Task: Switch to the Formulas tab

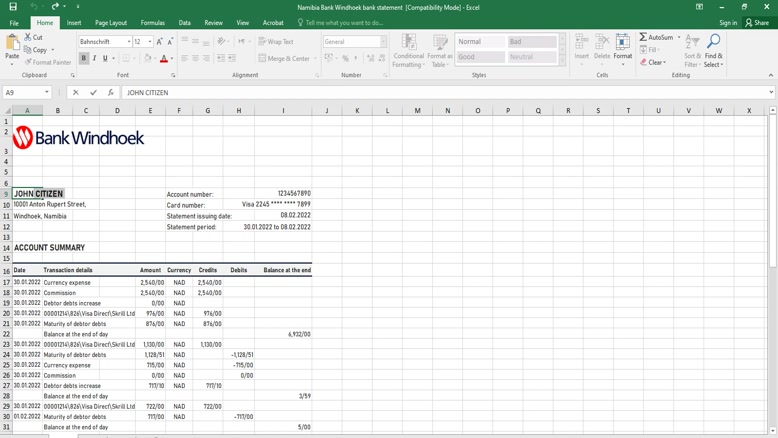Action: [153, 22]
